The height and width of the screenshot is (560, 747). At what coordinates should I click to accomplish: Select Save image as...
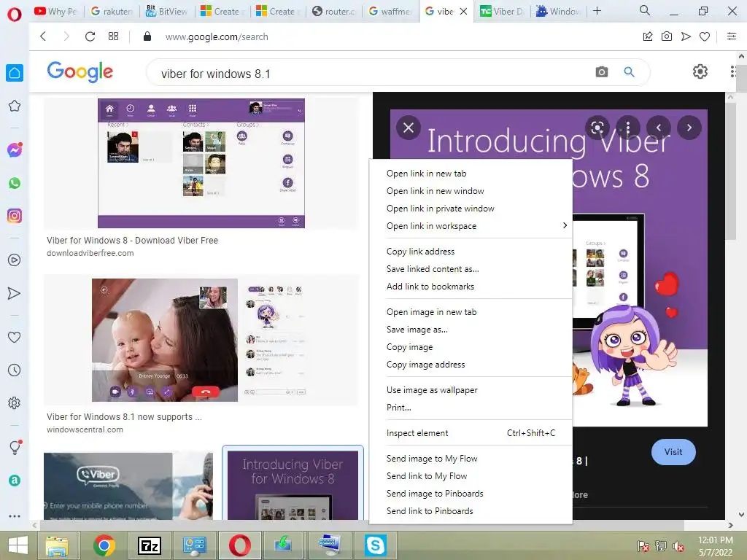click(x=471, y=330)
